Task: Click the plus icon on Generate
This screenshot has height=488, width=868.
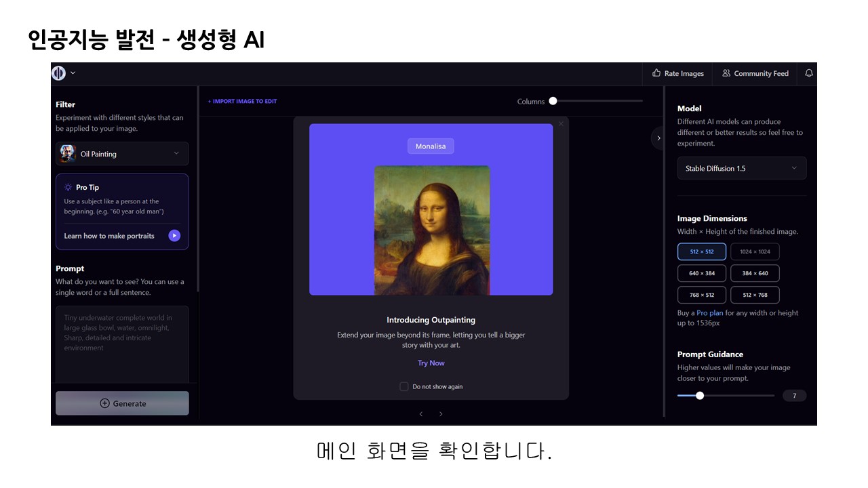Action: click(104, 403)
